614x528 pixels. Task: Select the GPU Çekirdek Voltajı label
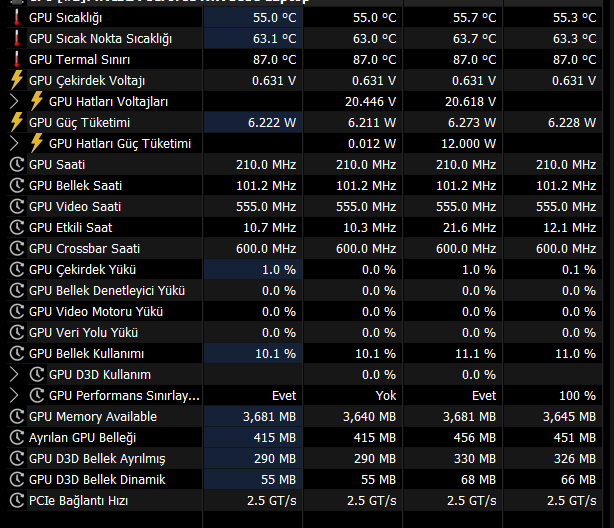click(87, 81)
